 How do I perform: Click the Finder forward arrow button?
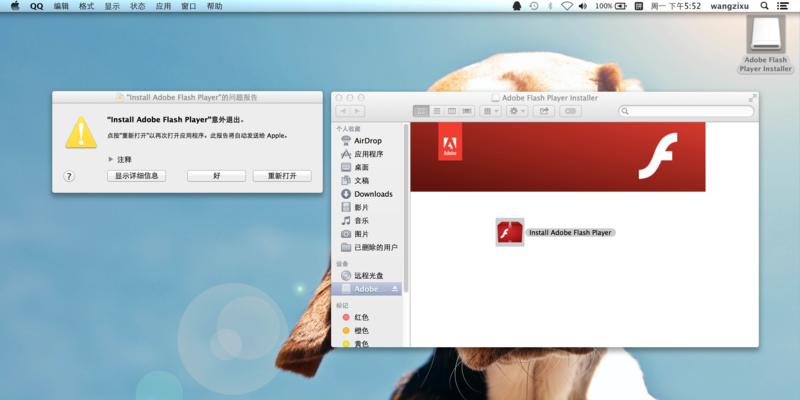click(357, 111)
